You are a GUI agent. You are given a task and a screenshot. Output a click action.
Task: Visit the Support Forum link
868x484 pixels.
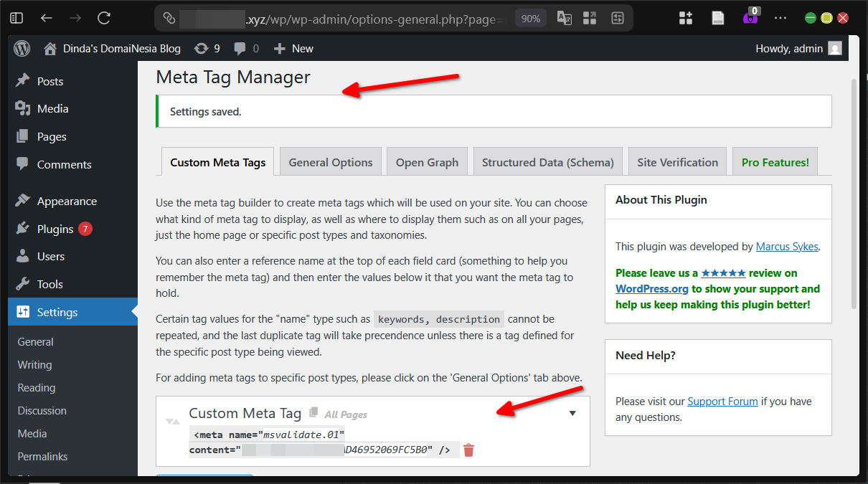[x=722, y=401]
